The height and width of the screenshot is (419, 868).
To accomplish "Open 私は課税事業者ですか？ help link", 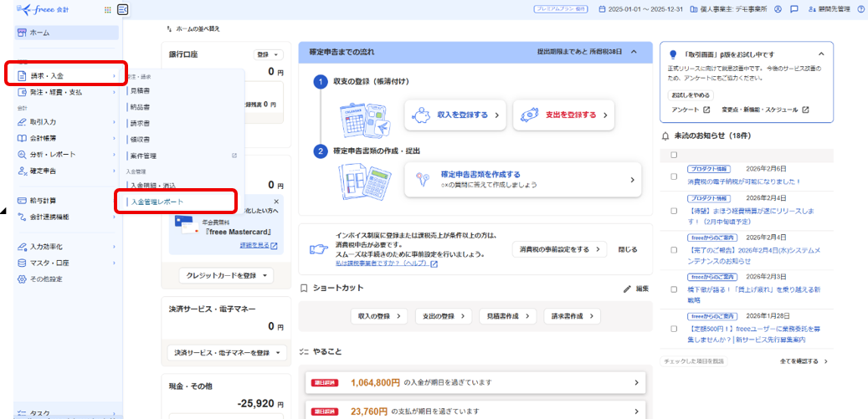I will coord(387,263).
